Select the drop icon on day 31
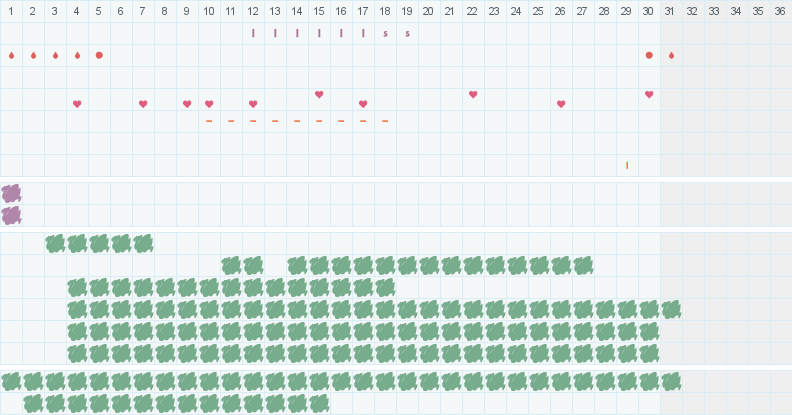Viewport: 792px width, 415px height. click(x=671, y=55)
